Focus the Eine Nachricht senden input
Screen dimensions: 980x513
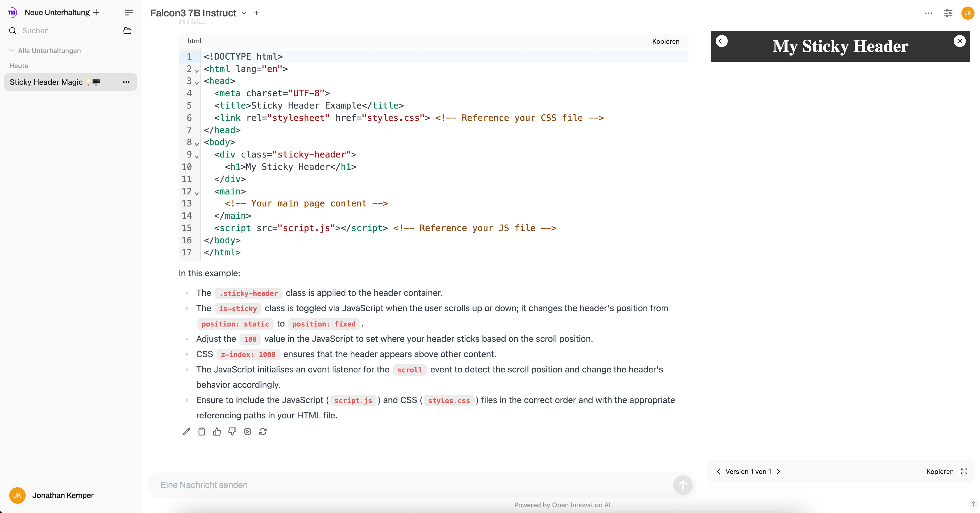coord(413,485)
